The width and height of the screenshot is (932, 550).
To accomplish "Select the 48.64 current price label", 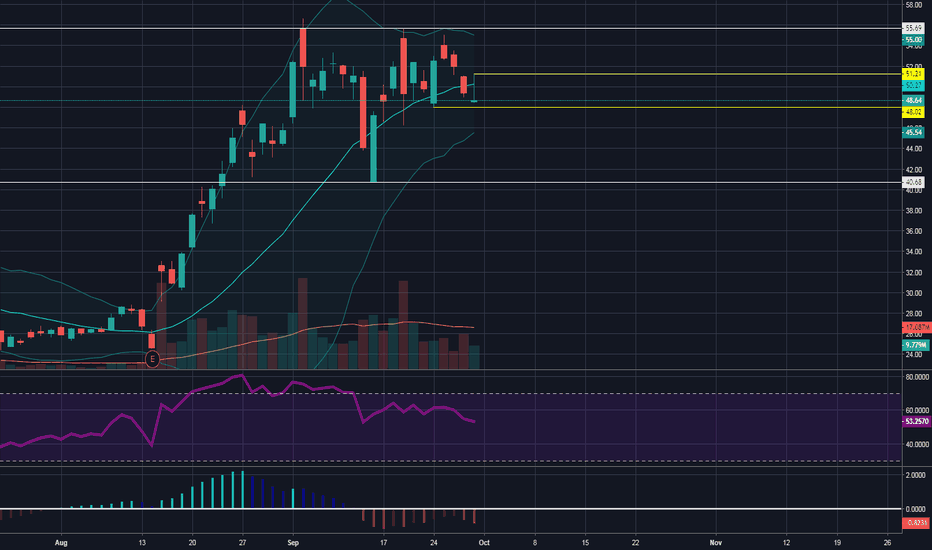I will coord(914,100).
